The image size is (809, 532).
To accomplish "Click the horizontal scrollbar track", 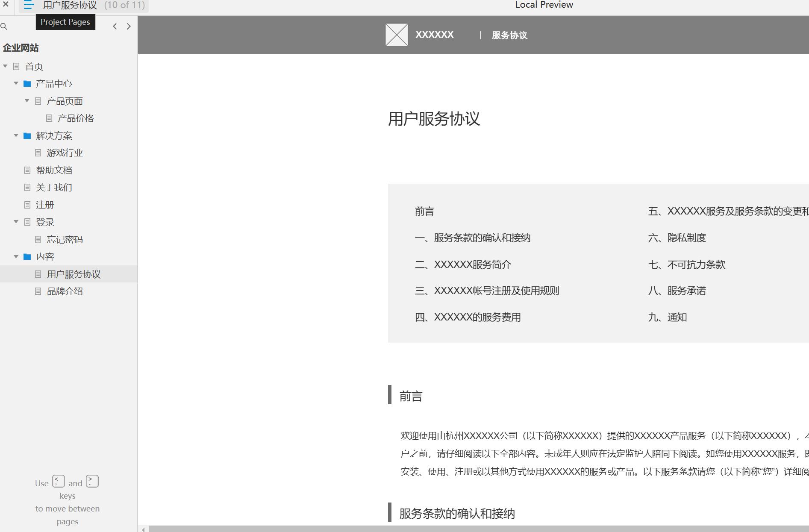I will (x=479, y=529).
